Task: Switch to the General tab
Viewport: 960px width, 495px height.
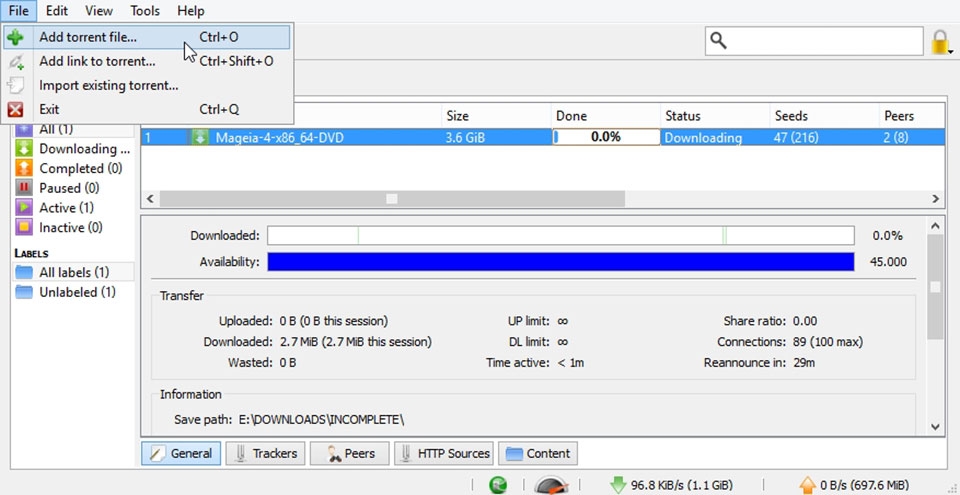Action: 181,453
